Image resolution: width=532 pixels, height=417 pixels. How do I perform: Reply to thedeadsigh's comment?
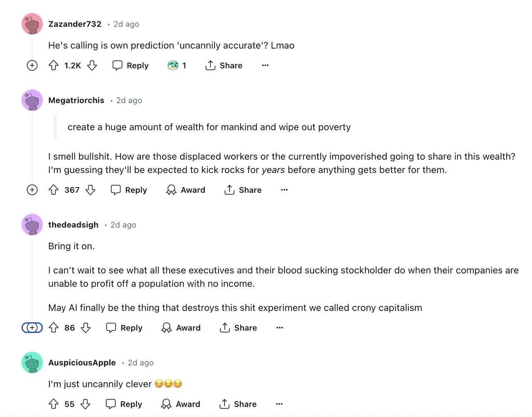(x=123, y=328)
